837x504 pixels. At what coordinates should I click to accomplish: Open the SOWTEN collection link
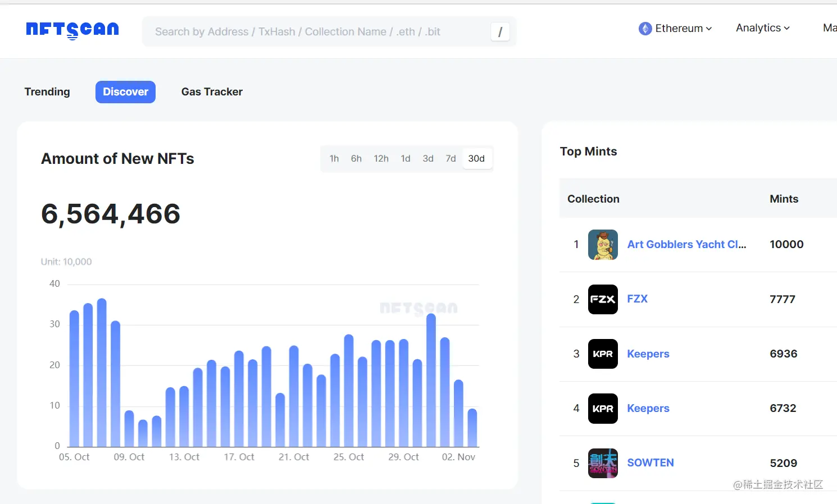pyautogui.click(x=651, y=463)
